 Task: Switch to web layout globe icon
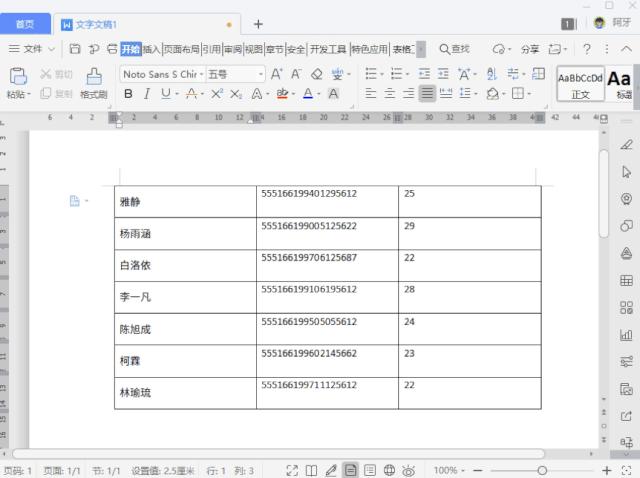point(389,470)
